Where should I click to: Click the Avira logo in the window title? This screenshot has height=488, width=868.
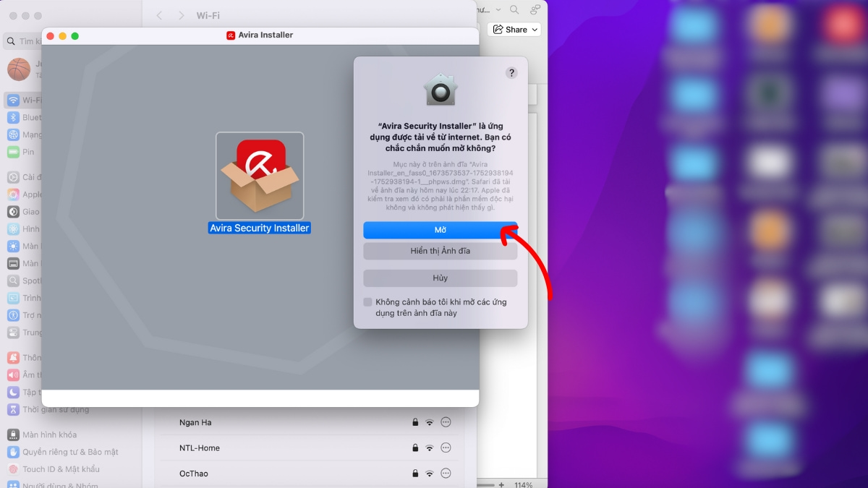coord(231,35)
